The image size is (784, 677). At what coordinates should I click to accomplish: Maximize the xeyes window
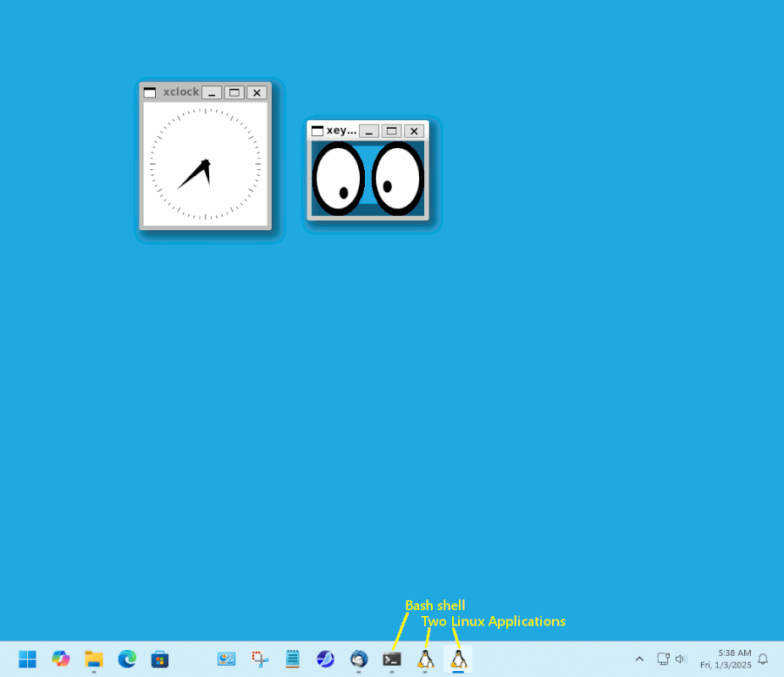(391, 131)
